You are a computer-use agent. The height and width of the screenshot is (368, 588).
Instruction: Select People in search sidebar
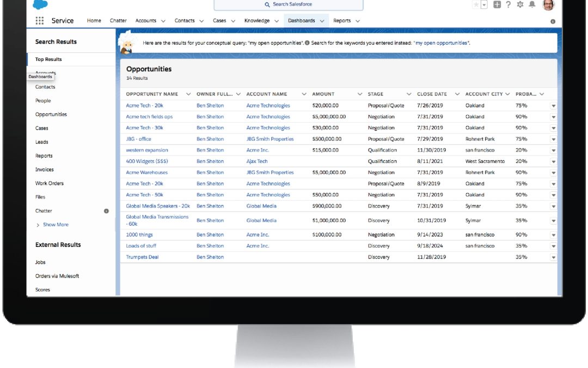(x=43, y=101)
